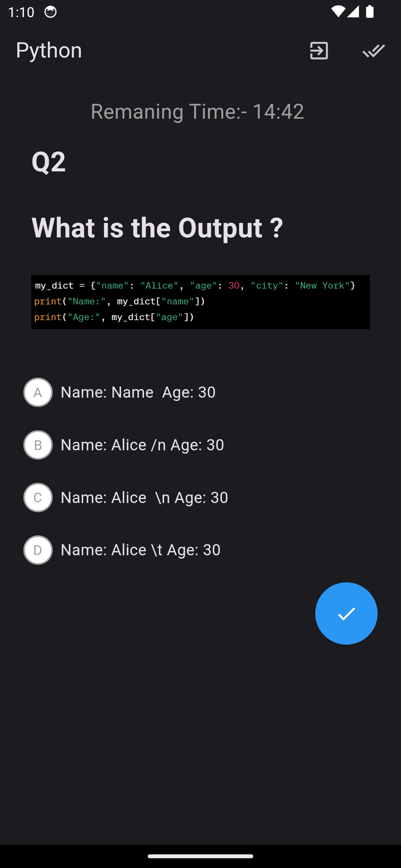This screenshot has width=401, height=868.
Task: Choose answer text Name: Alice /n Age: 30
Action: coord(142,445)
